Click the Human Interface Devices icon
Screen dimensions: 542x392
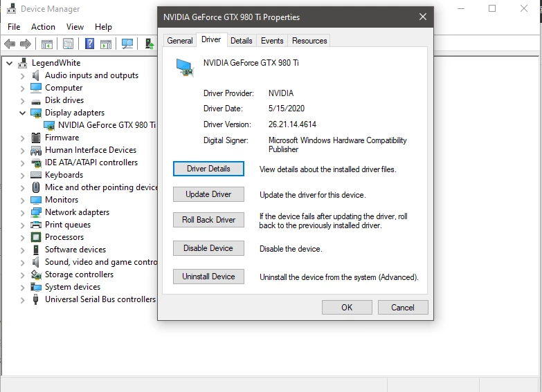[36, 150]
